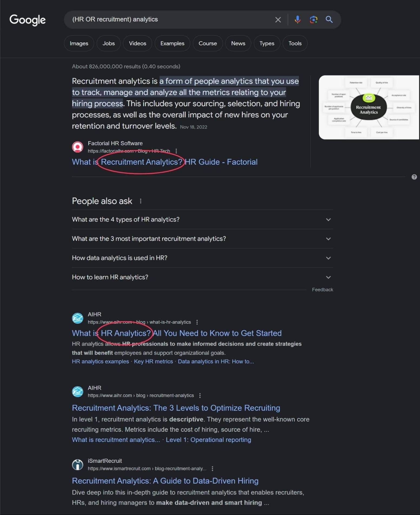Open the Factorial Recruitment Analytics HR Guide link
420x515 pixels.
[x=164, y=162]
